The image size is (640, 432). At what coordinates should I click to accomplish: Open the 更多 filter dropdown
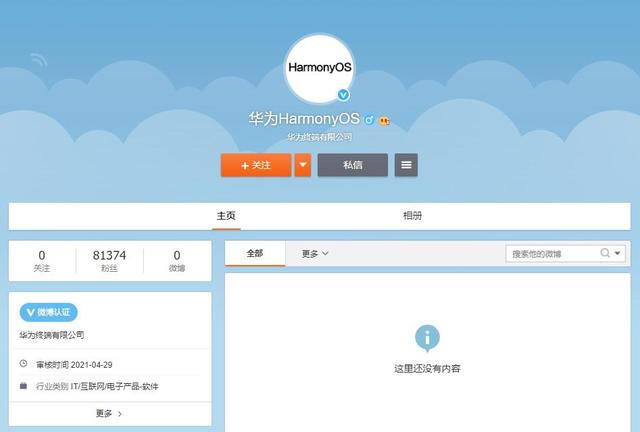(x=315, y=254)
